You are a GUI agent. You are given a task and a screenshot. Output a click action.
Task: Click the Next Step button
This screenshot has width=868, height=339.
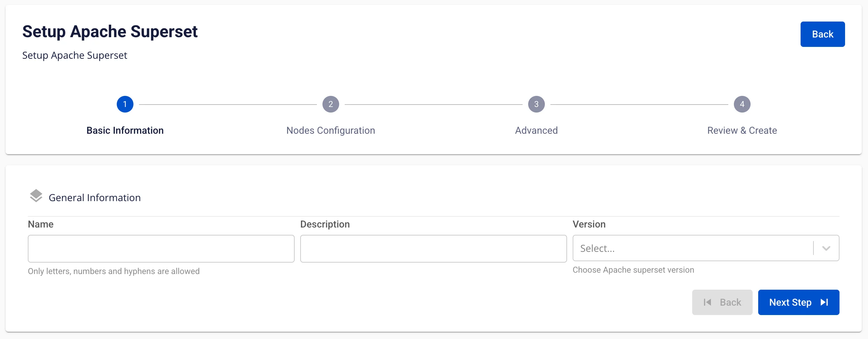point(799,302)
